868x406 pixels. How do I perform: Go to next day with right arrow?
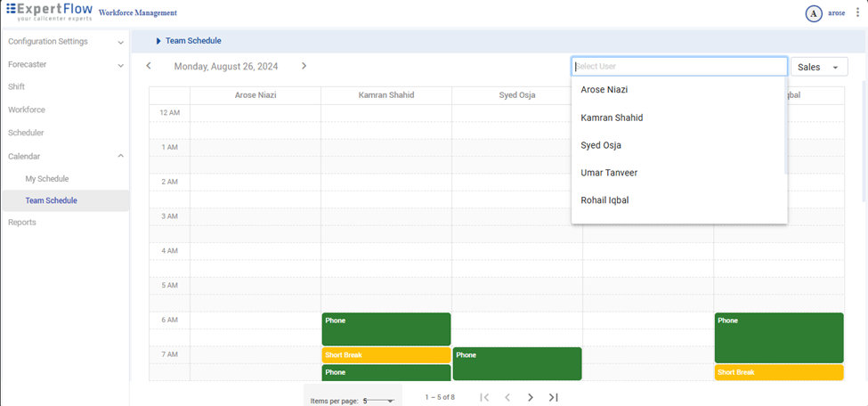click(304, 66)
